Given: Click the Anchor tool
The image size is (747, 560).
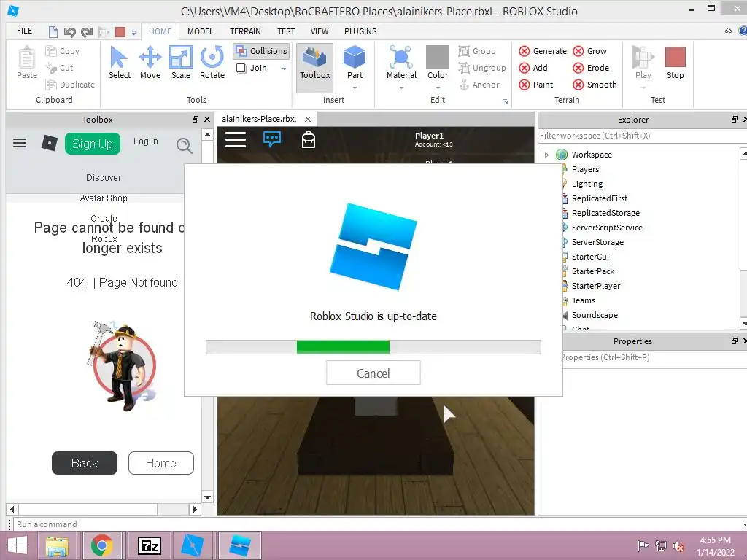Looking at the screenshot, I should pyautogui.click(x=479, y=85).
